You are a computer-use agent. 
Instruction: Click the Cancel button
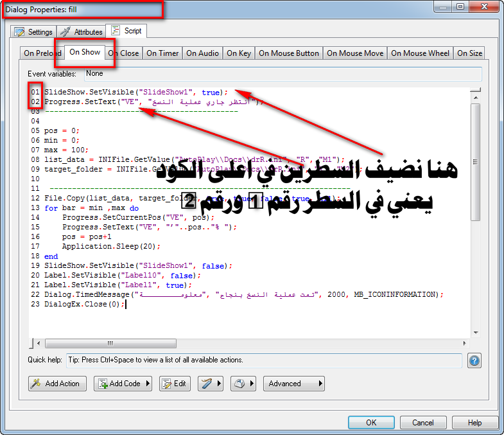tap(422, 422)
